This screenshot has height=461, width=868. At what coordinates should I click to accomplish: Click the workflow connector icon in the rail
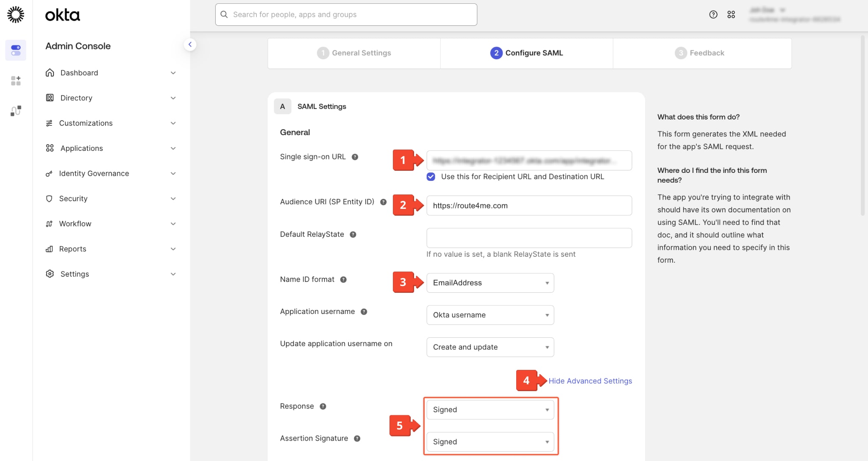tap(16, 111)
